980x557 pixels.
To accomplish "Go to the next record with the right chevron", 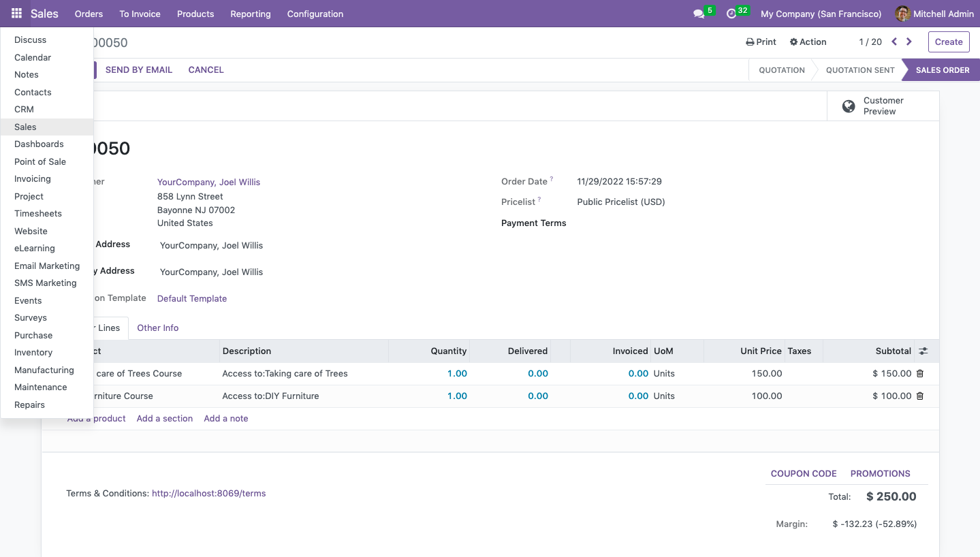I will point(908,42).
